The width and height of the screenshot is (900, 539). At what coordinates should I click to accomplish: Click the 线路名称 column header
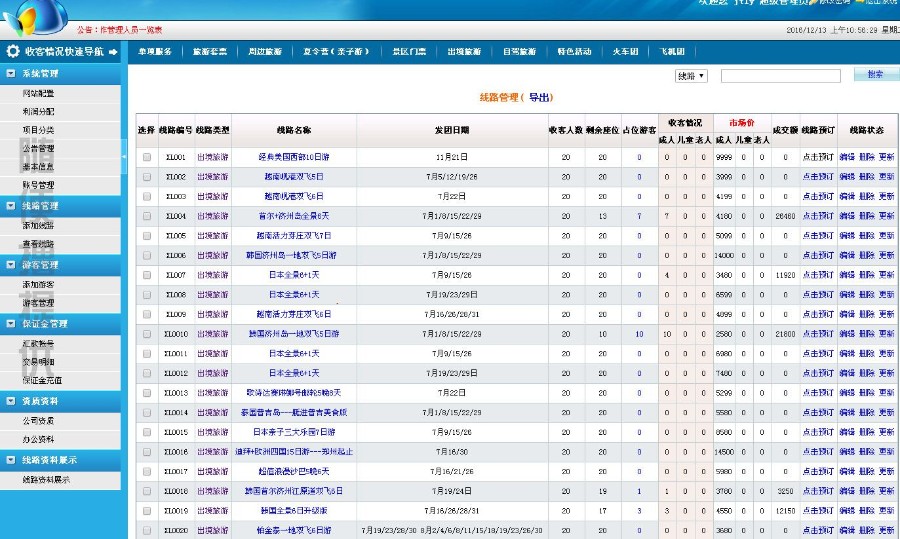pos(294,130)
